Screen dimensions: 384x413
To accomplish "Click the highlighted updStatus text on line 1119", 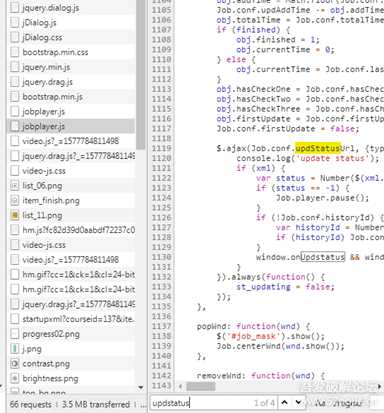I will 318,148.
